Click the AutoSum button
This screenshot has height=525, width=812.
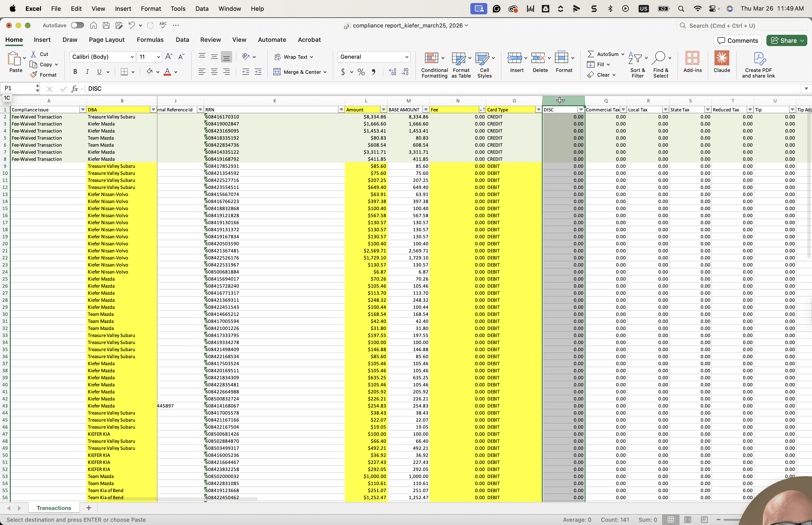click(603, 54)
